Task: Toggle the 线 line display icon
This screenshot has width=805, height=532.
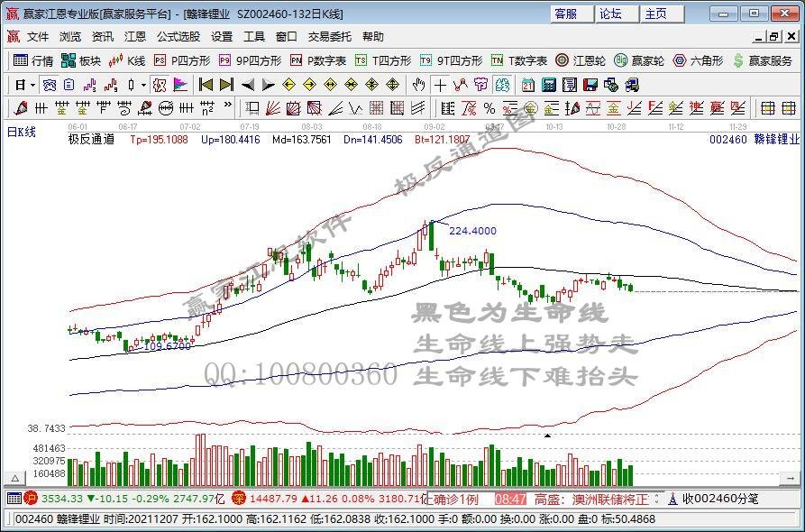Action: point(502,85)
